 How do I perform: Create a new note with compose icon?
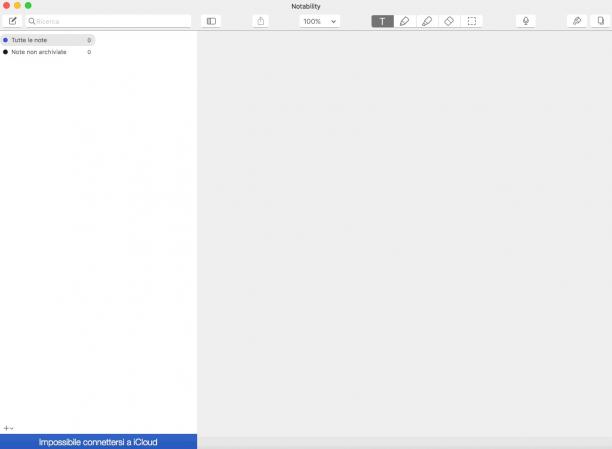click(12, 21)
